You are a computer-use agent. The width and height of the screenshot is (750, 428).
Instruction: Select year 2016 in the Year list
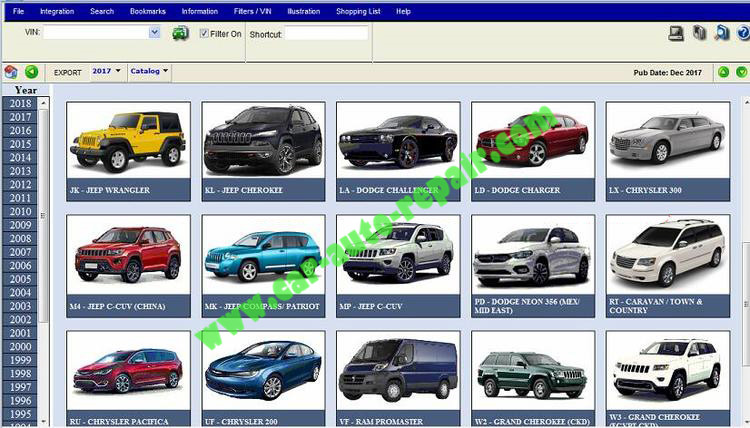coord(20,130)
